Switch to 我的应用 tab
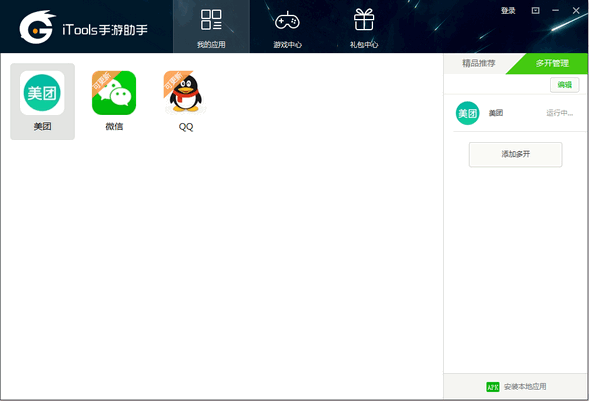Viewport: 589px width, 401px height. coord(211,28)
